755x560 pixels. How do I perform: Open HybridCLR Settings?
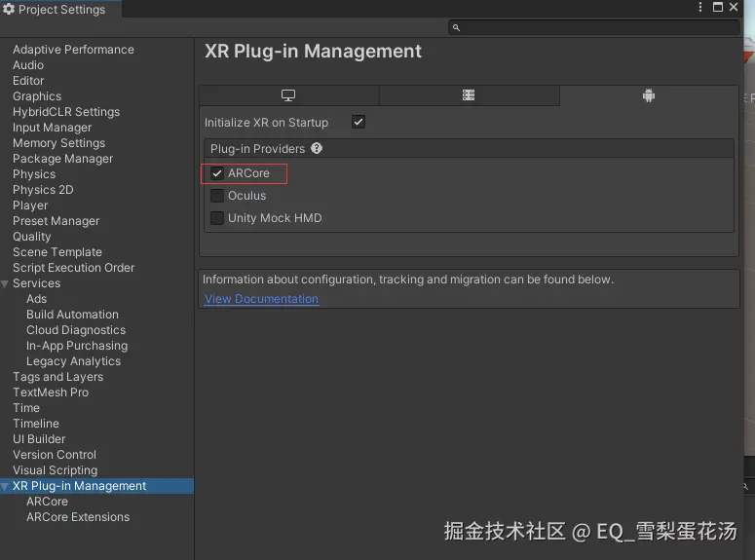pos(66,112)
